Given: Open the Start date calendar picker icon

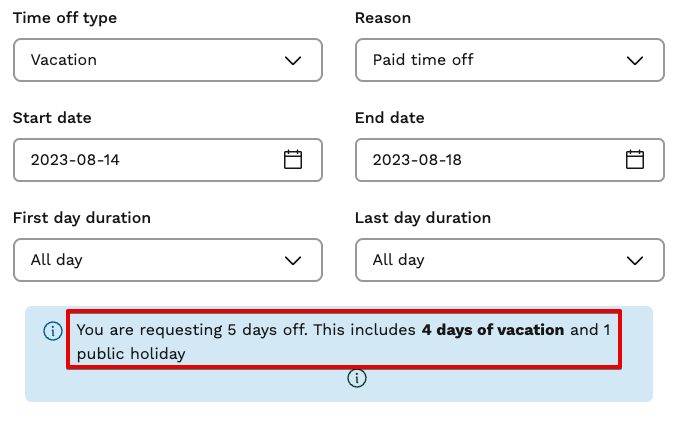Looking at the screenshot, I should point(293,159).
